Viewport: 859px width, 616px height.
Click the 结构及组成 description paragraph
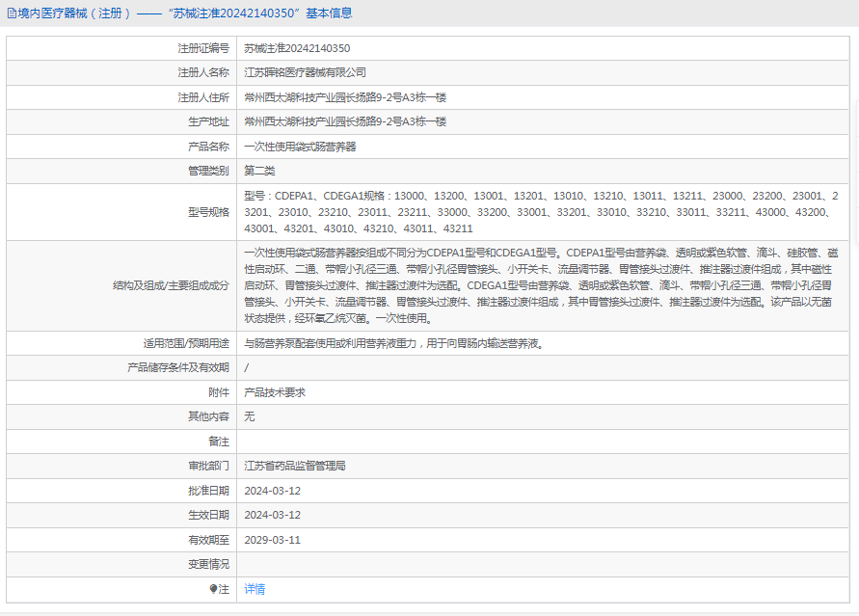(541, 285)
